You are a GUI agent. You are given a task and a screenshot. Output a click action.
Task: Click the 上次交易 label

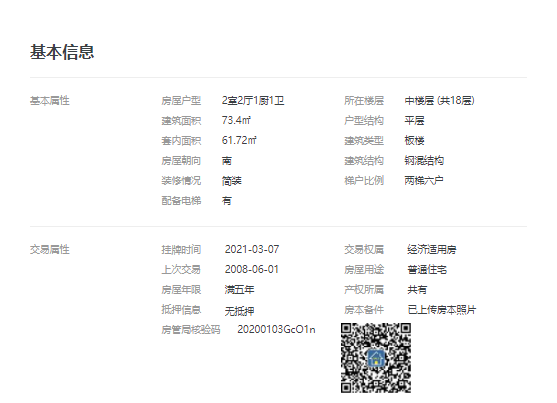coord(181,269)
